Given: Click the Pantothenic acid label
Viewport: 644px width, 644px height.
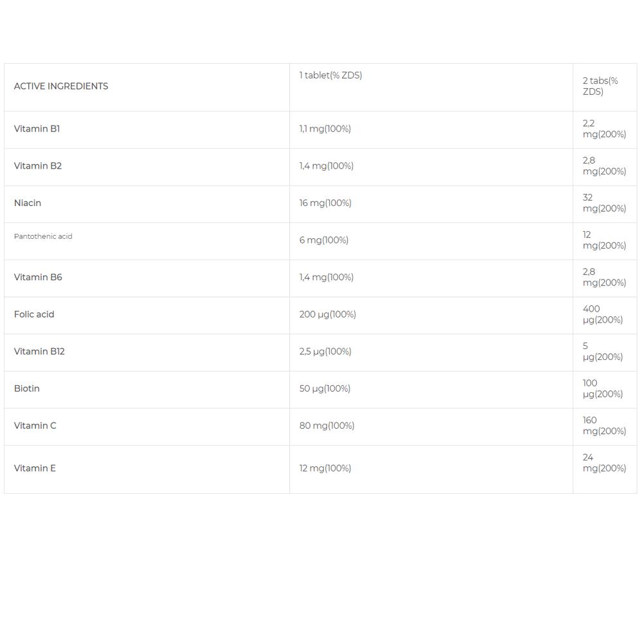Looking at the screenshot, I should 43,236.
